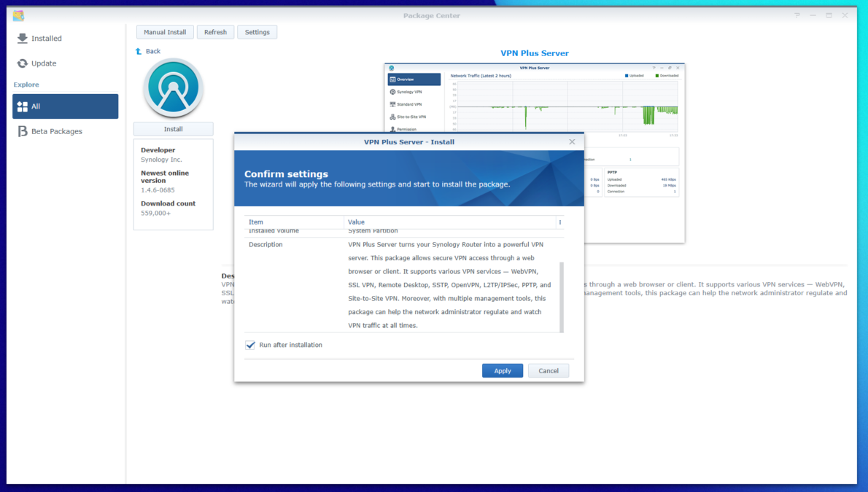This screenshot has height=492, width=868.
Task: Open the Installed packages section
Action: pyautogui.click(x=66, y=38)
